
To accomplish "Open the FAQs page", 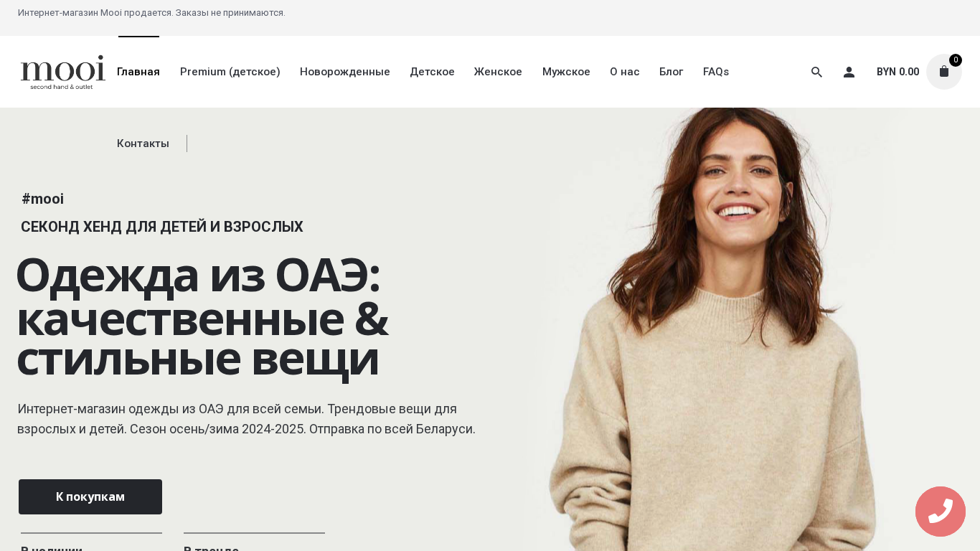I will (716, 72).
